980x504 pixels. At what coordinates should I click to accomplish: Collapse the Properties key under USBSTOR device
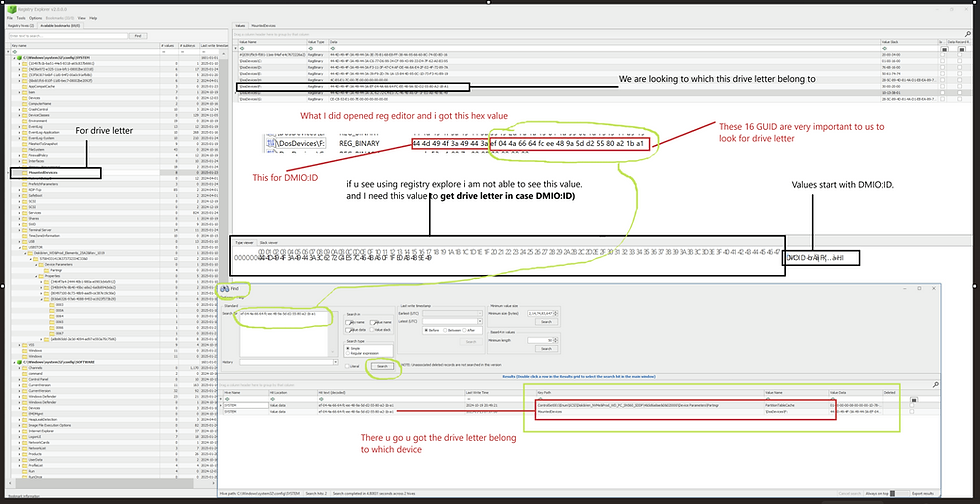tap(36, 276)
